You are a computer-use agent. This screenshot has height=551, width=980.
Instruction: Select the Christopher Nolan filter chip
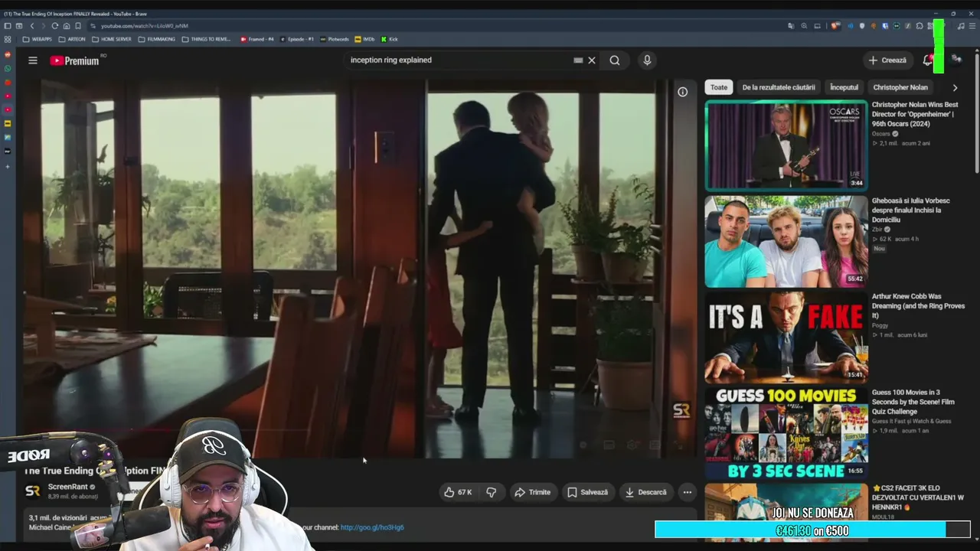(x=900, y=87)
